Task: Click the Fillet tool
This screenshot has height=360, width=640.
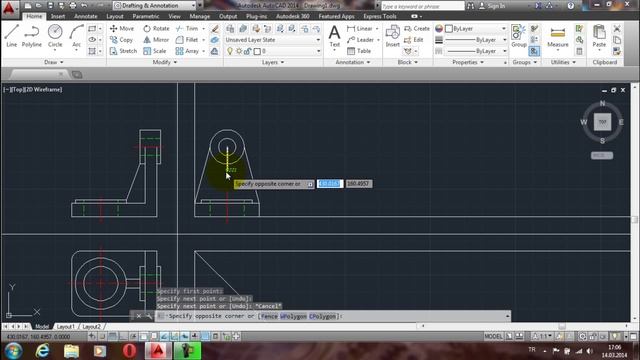Action: [x=187, y=40]
